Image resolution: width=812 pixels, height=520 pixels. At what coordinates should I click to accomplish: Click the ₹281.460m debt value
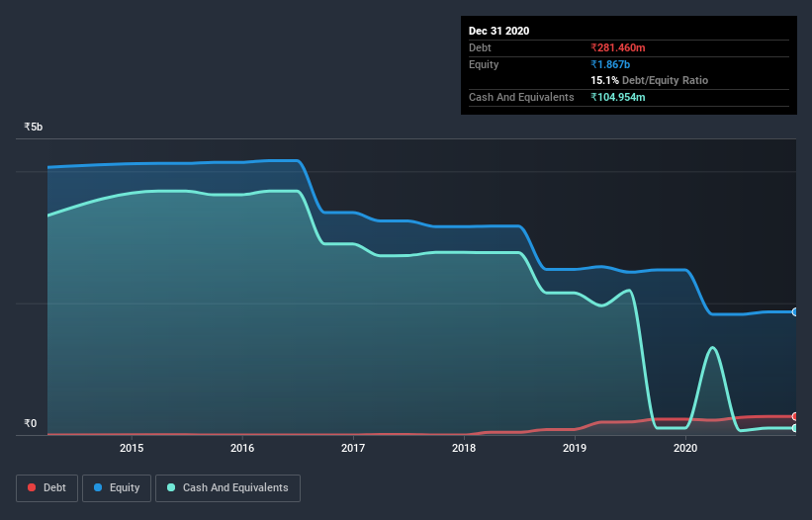pyautogui.click(x=618, y=47)
